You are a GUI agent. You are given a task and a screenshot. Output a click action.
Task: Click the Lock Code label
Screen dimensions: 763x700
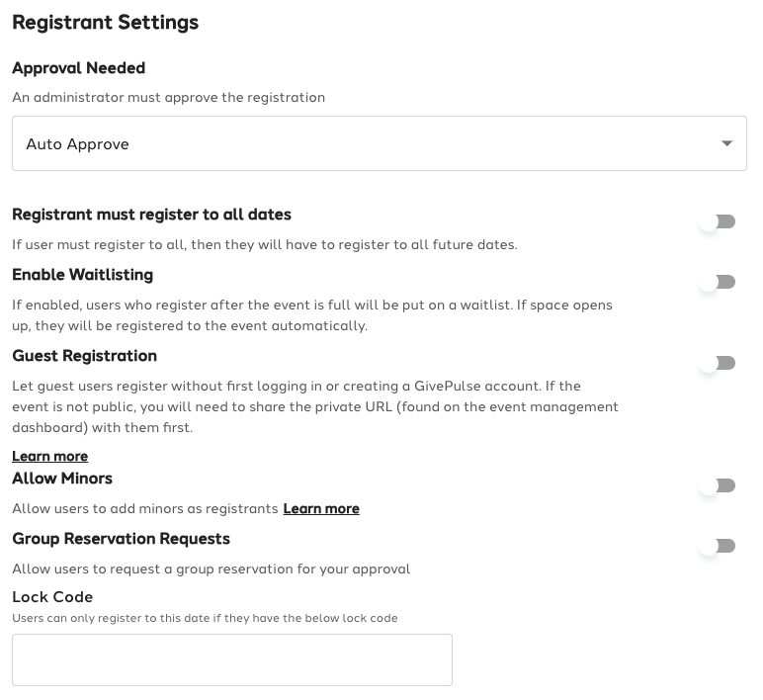pyautogui.click(x=52, y=597)
